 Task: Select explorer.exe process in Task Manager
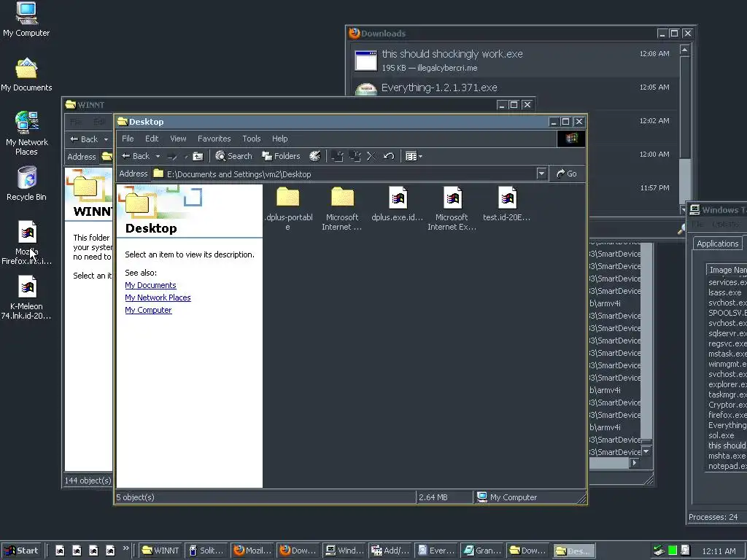coord(727,384)
